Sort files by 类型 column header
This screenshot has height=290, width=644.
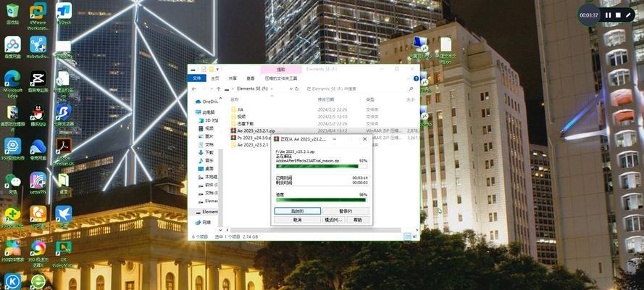[x=370, y=99]
